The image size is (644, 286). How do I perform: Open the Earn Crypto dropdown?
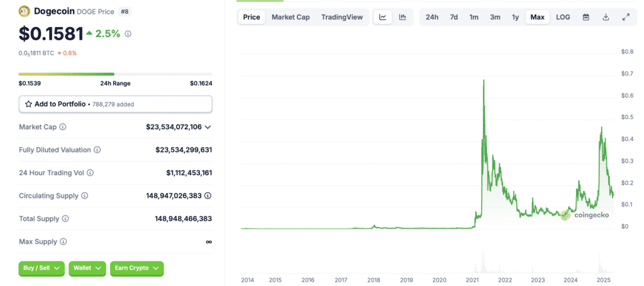pyautogui.click(x=136, y=268)
